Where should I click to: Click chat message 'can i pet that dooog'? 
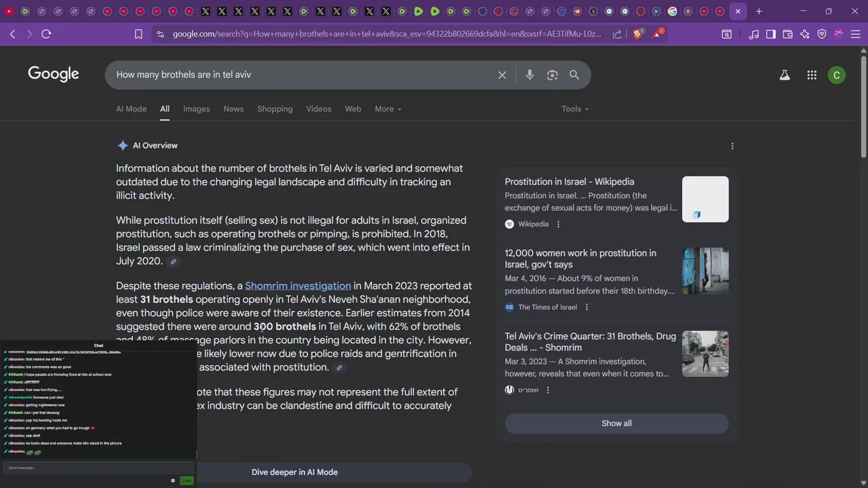41,413
